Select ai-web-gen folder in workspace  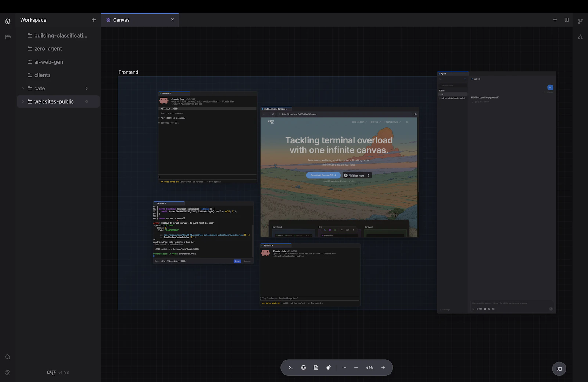point(57,62)
